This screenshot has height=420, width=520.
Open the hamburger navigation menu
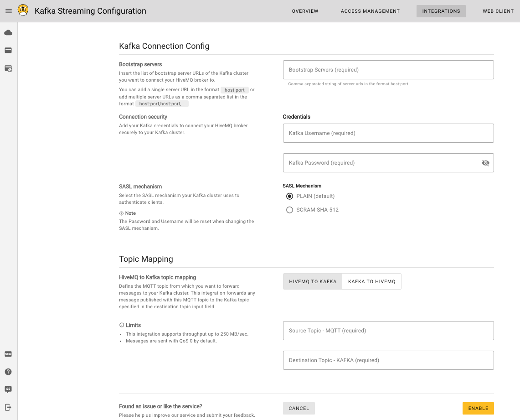tap(9, 11)
